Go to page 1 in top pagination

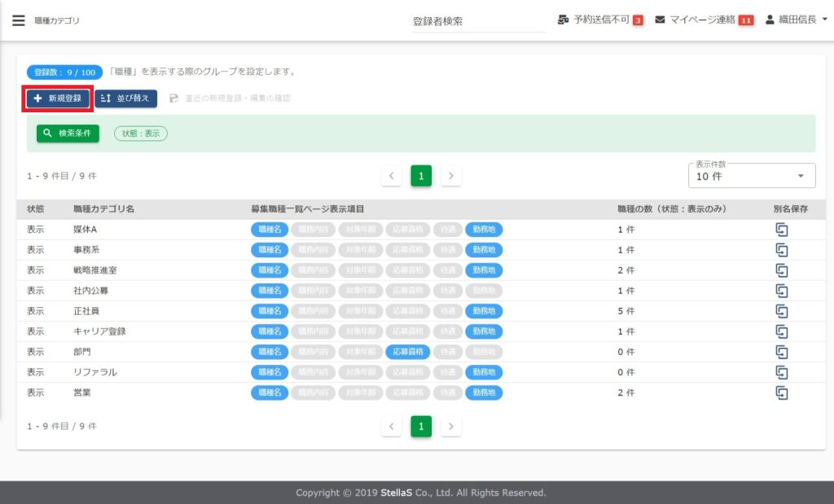pos(421,176)
